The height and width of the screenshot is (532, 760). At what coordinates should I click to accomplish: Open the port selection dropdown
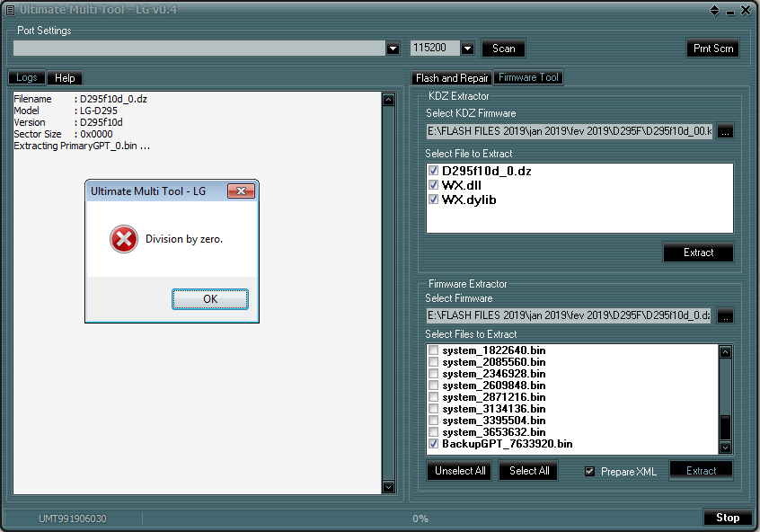point(393,48)
